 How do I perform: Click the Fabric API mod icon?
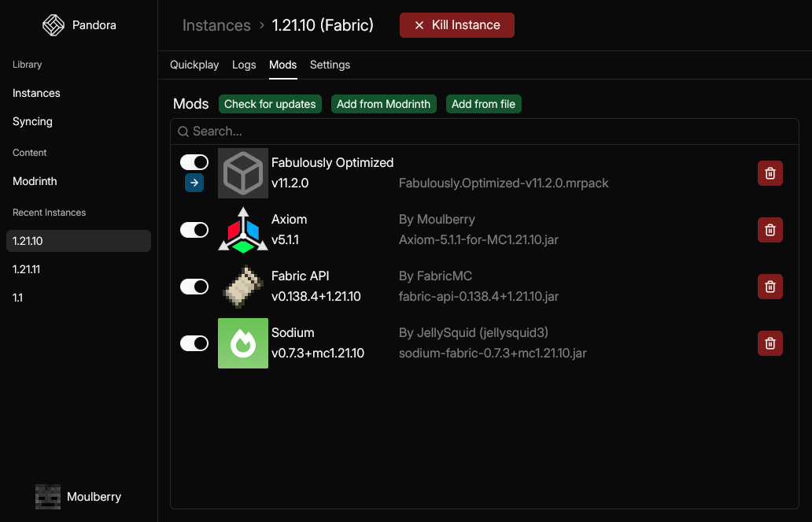pyautogui.click(x=243, y=287)
